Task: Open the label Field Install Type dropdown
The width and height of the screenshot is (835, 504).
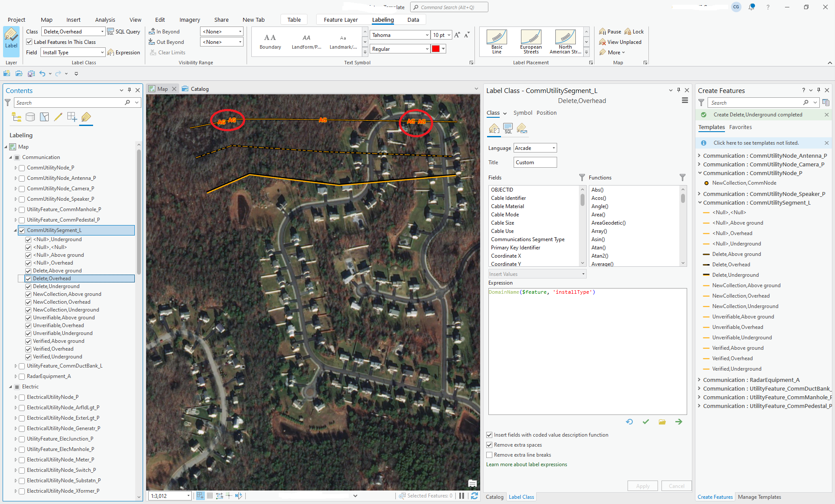Action: [73, 53]
